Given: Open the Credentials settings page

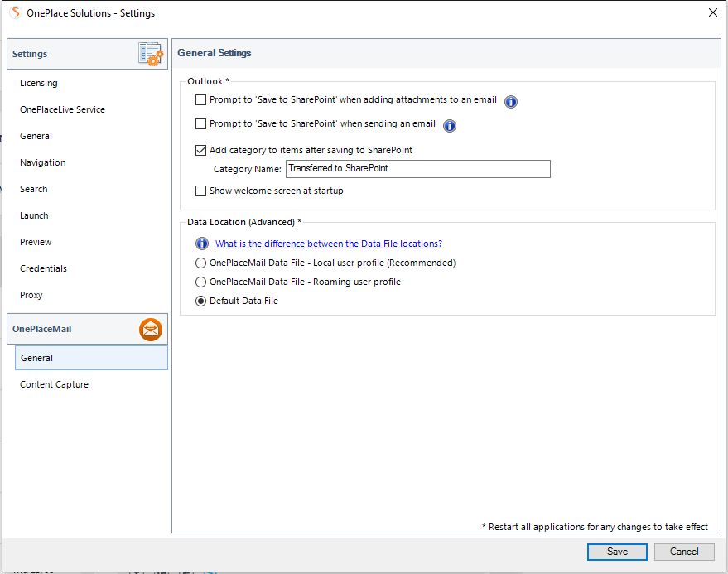Looking at the screenshot, I should (x=43, y=268).
